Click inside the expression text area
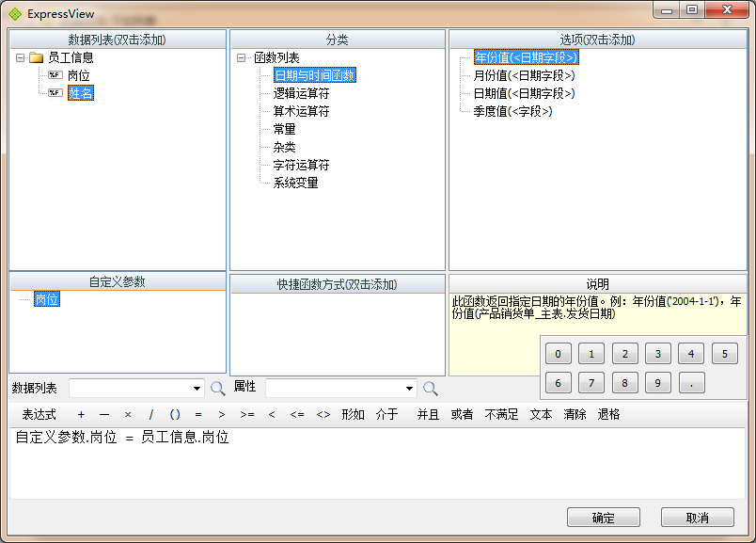This screenshot has width=756, height=543. 377,463
